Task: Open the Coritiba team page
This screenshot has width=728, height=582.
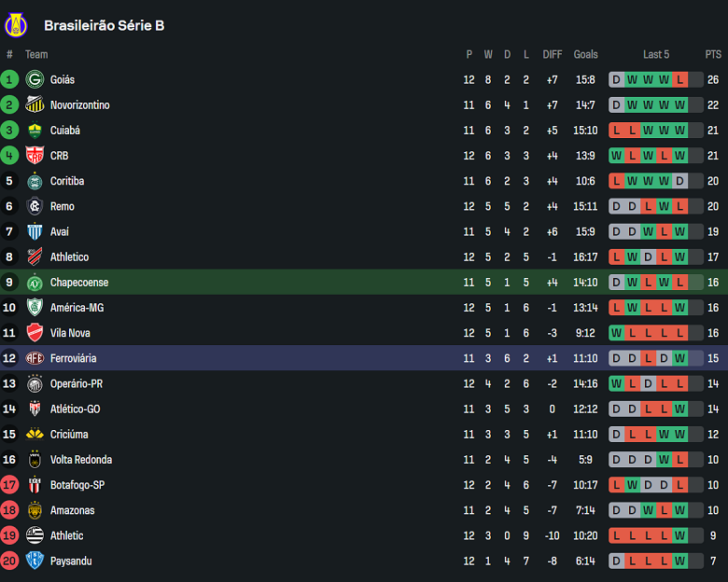Action: [x=67, y=181]
